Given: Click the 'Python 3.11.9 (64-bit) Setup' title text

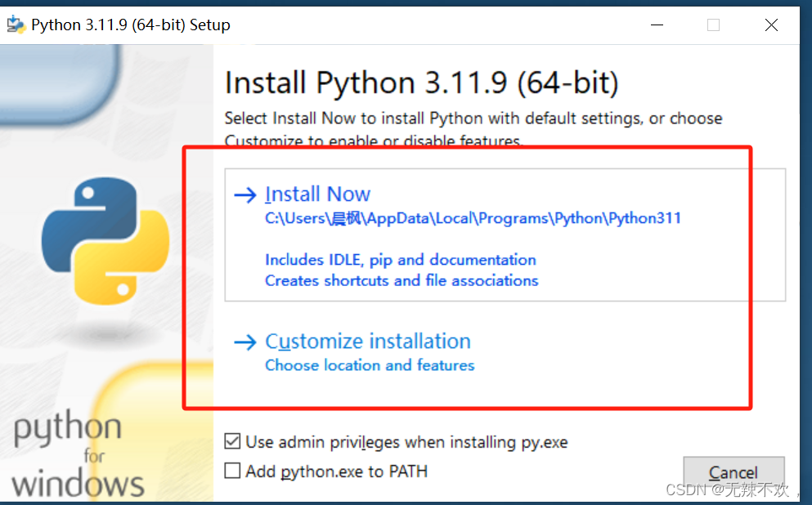Looking at the screenshot, I should click(x=131, y=25).
